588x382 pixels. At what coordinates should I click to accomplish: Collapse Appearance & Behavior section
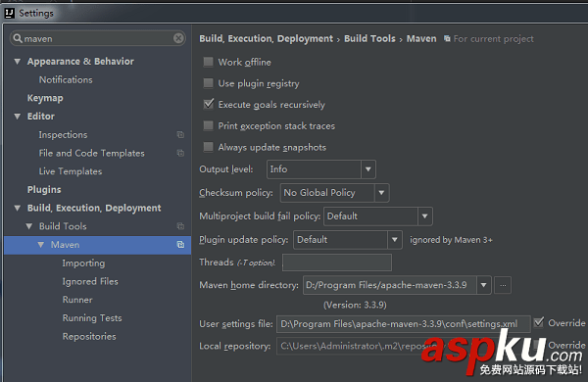pyautogui.click(x=18, y=61)
